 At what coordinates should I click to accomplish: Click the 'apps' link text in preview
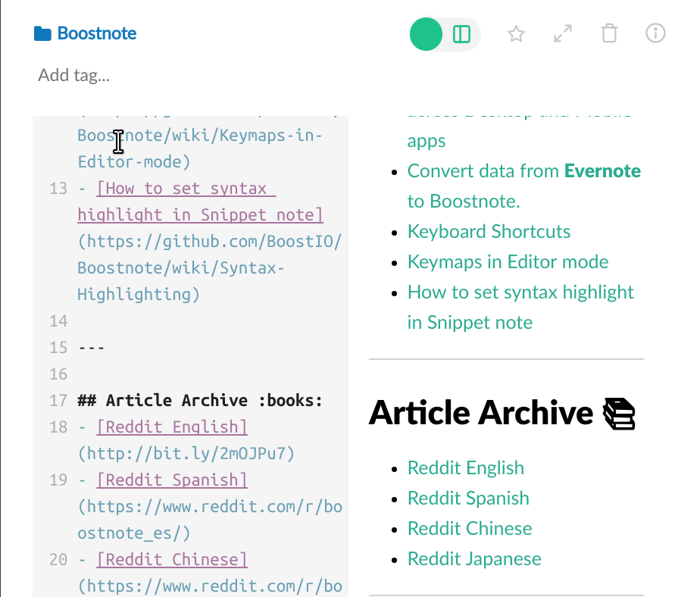427,141
